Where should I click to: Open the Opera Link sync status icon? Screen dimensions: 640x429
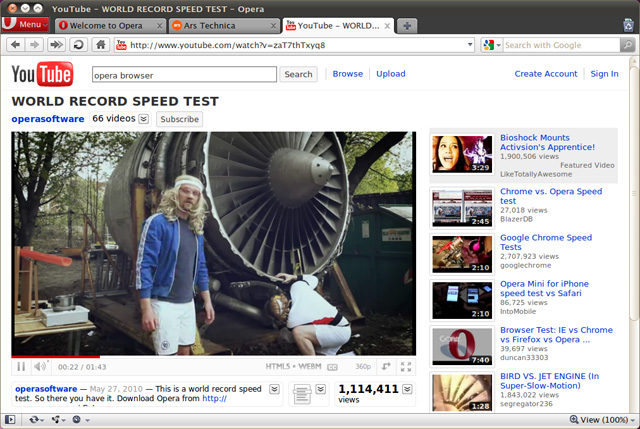point(36,420)
